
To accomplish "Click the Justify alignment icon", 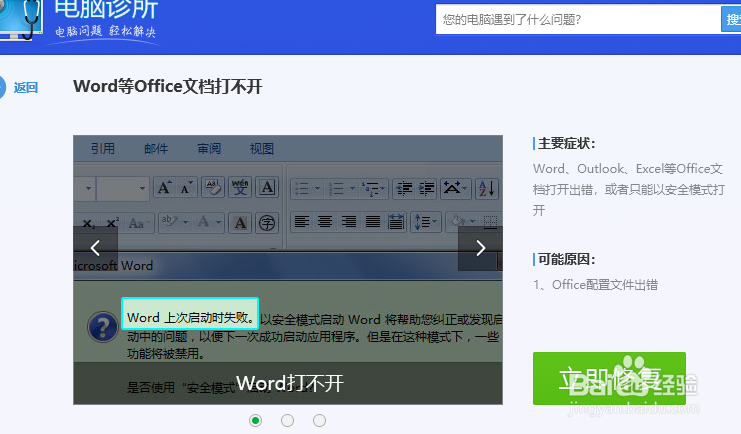I will tap(373, 221).
